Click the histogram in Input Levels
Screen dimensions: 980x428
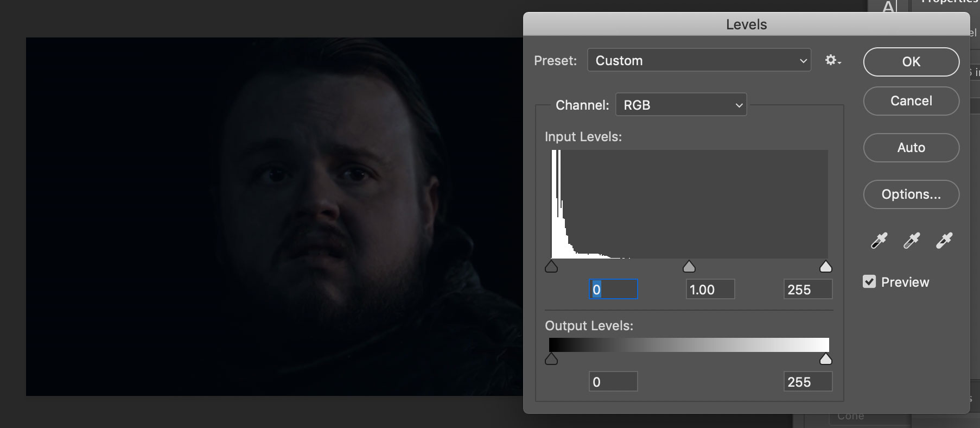[689, 204]
